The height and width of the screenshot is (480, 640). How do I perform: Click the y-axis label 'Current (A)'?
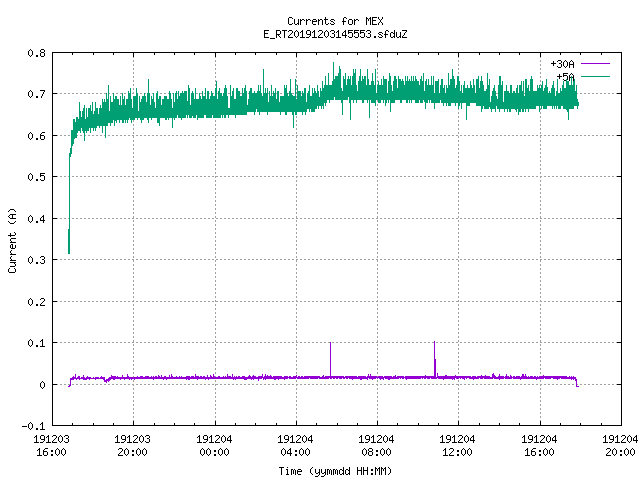tap(12, 240)
